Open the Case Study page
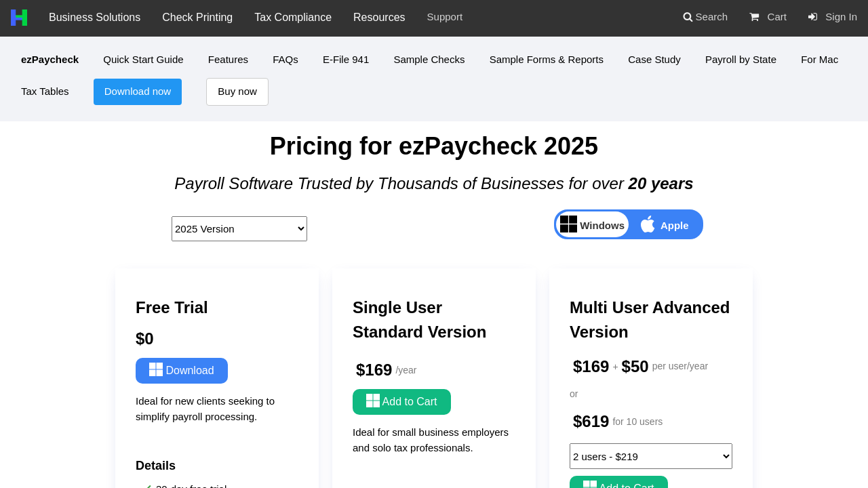868x488 pixels. click(x=654, y=60)
